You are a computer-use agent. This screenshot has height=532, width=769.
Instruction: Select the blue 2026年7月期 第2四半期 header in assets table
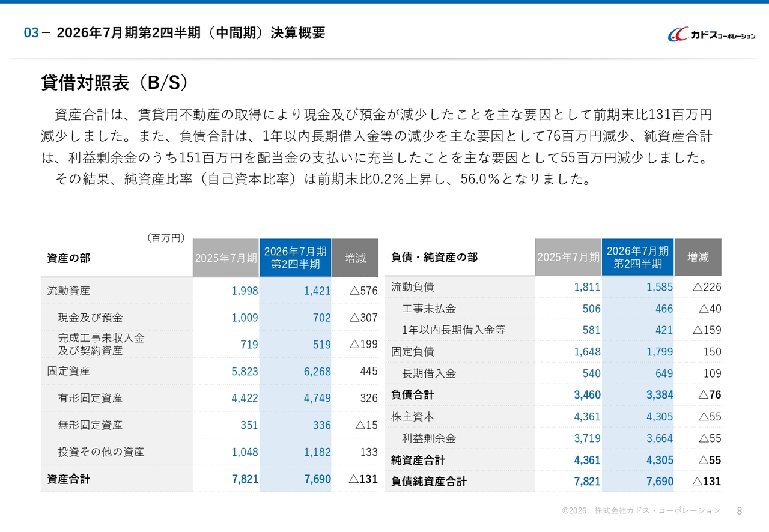[295, 258]
